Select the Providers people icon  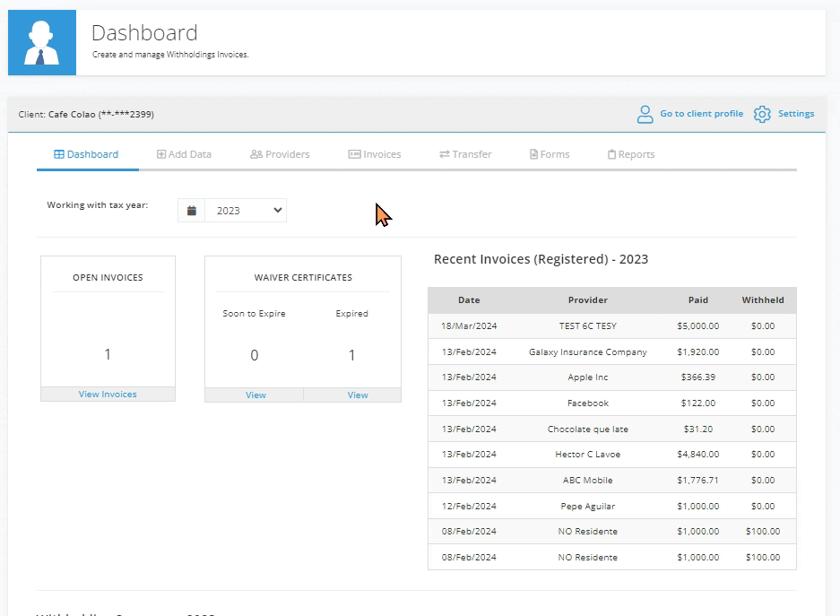click(x=255, y=153)
